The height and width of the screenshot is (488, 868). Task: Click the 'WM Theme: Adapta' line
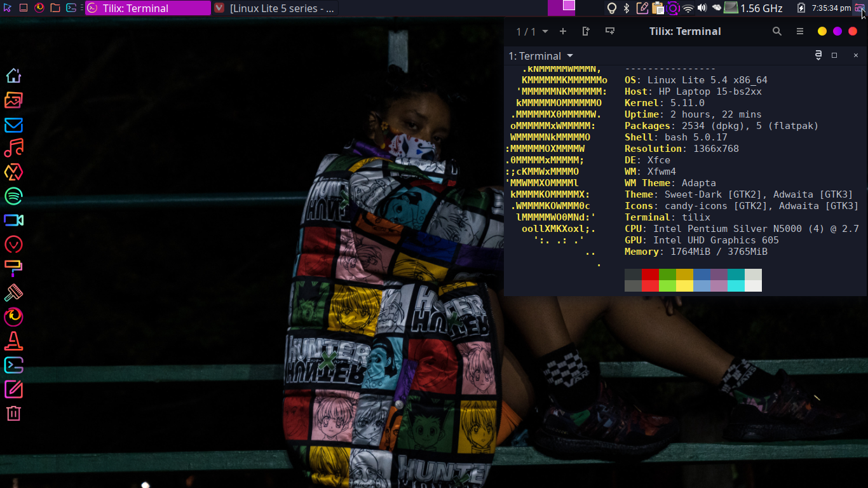tap(670, 183)
